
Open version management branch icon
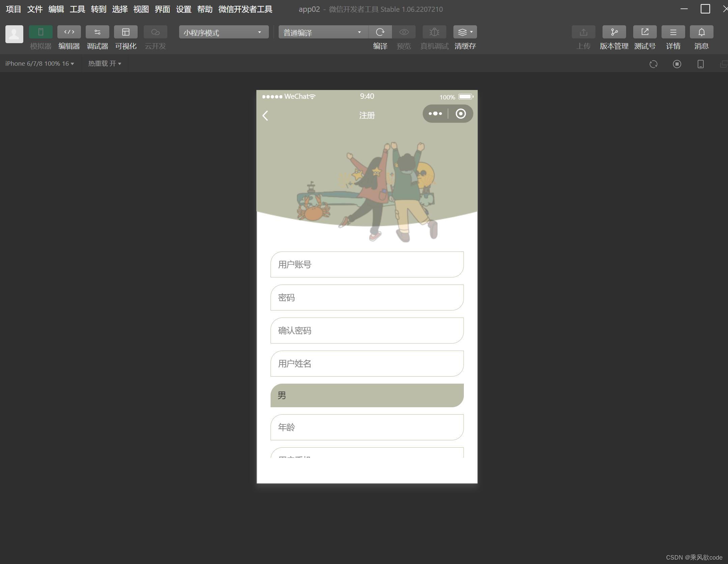pos(614,32)
